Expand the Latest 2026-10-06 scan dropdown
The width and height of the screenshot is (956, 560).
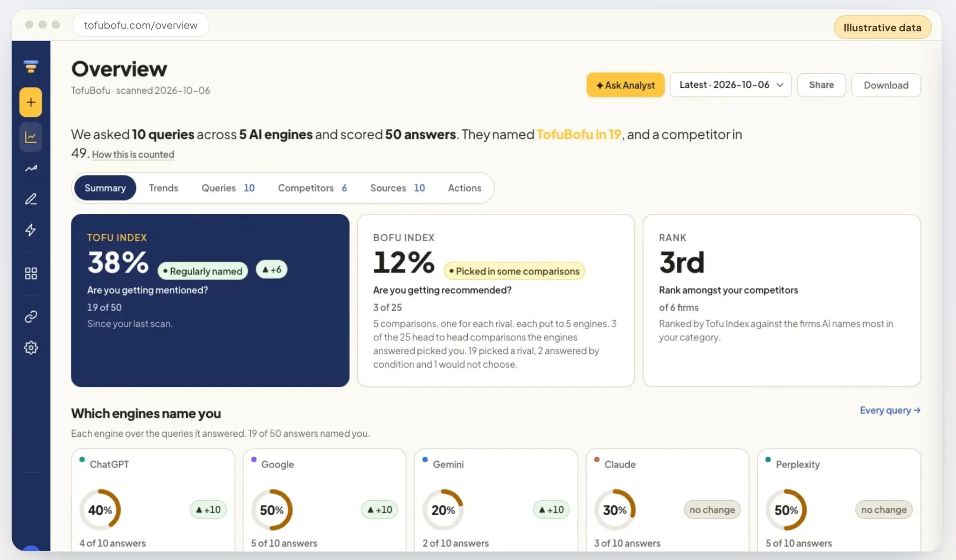[731, 85]
